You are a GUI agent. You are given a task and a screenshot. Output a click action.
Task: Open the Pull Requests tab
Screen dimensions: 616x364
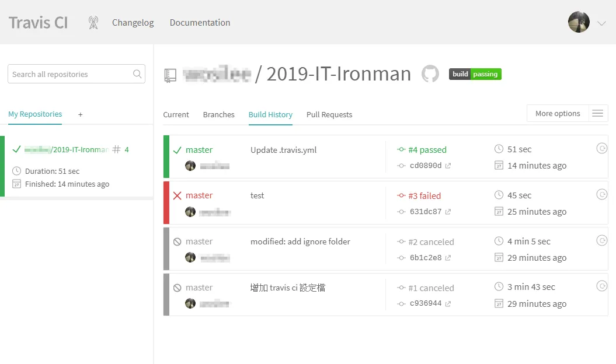click(x=329, y=115)
